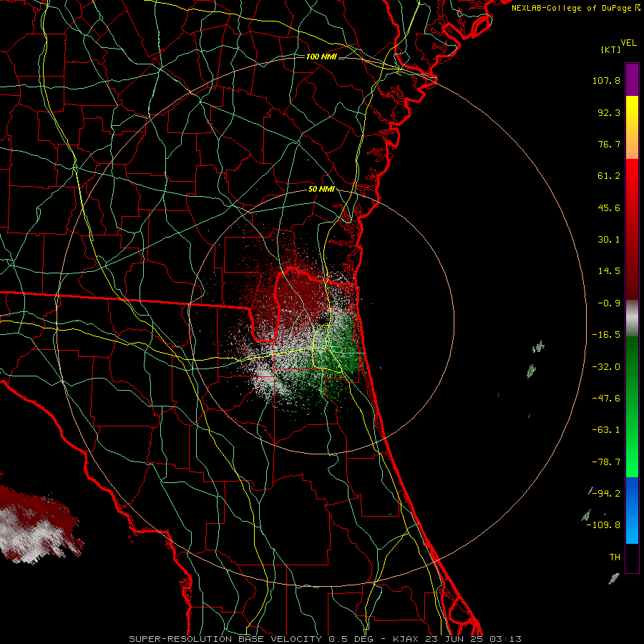
Task: Click the velocity echo blob at lower-left corner
Action: click(39, 525)
